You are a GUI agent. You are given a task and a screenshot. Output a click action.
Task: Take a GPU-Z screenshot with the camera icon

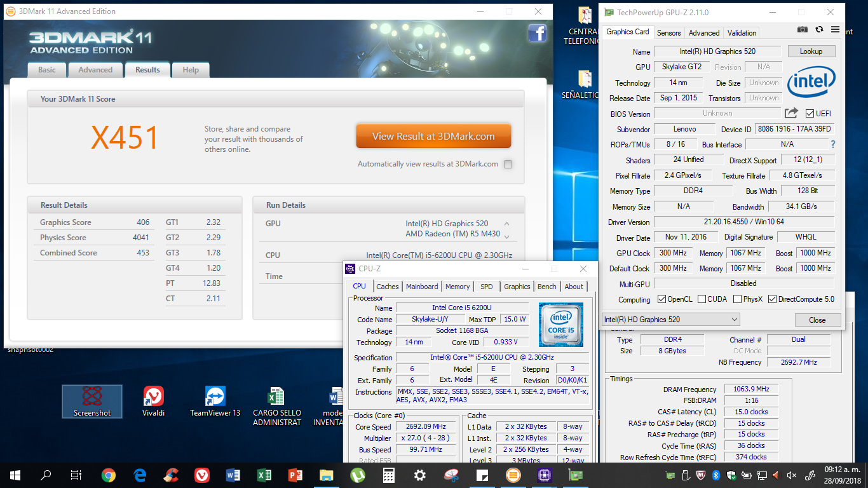click(803, 30)
